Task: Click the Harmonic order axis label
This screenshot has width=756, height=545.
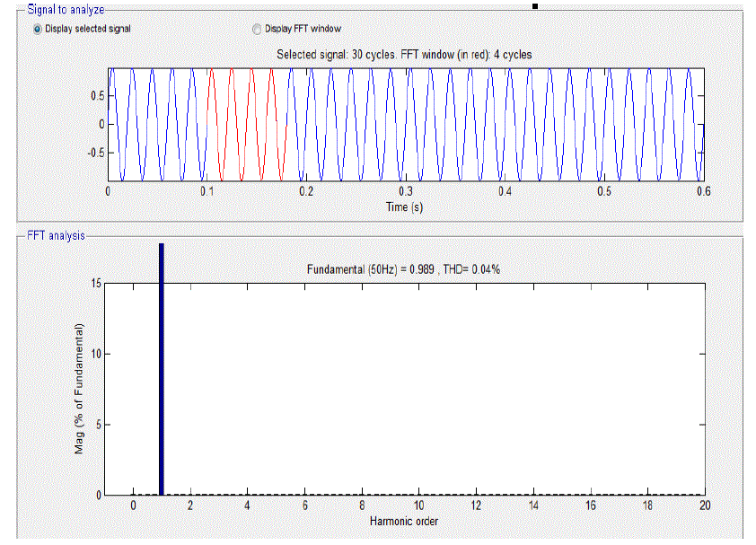Action: pos(404,522)
